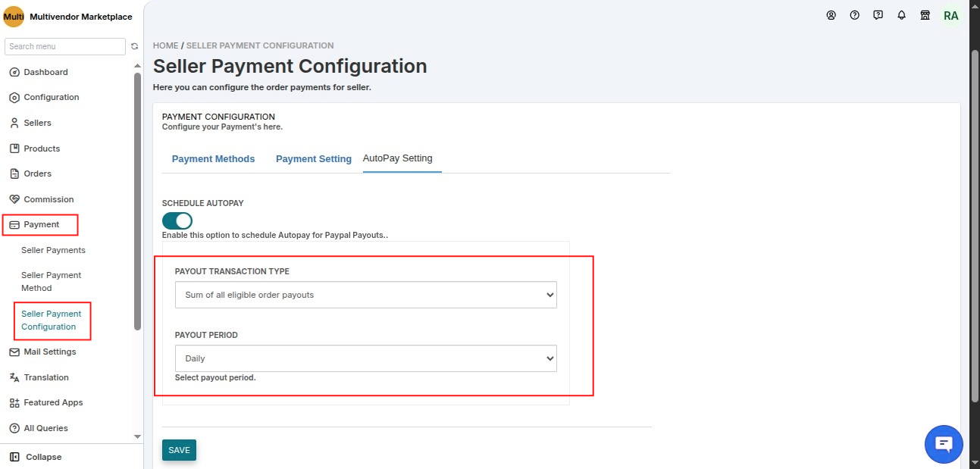The image size is (980, 469).
Task: Click the Collapse sidebar icon
Action: [x=14, y=457]
